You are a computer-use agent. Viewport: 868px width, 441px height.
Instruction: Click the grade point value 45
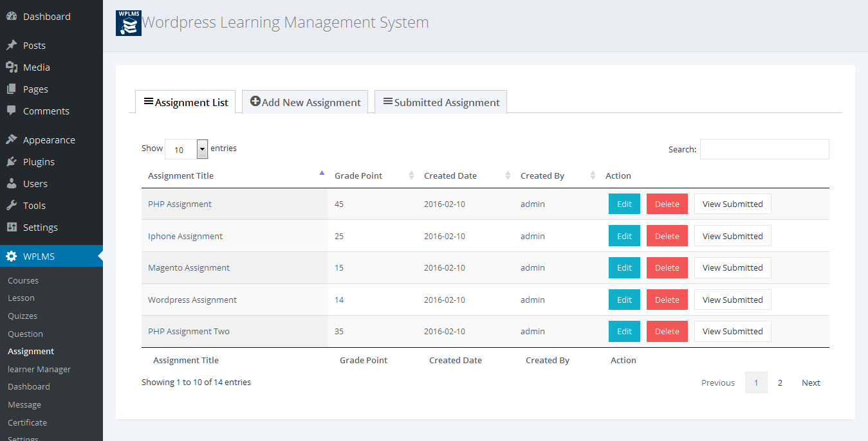click(339, 204)
